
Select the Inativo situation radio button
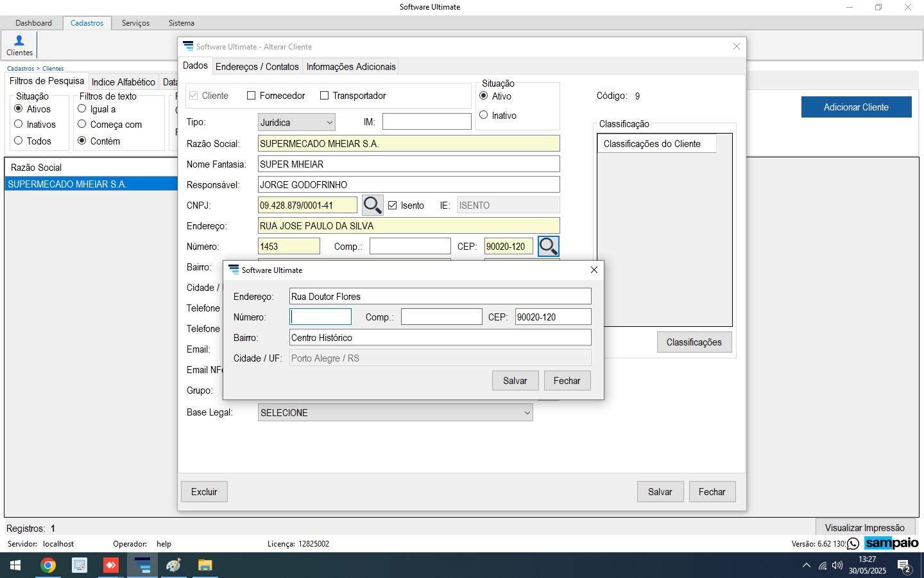pos(484,115)
